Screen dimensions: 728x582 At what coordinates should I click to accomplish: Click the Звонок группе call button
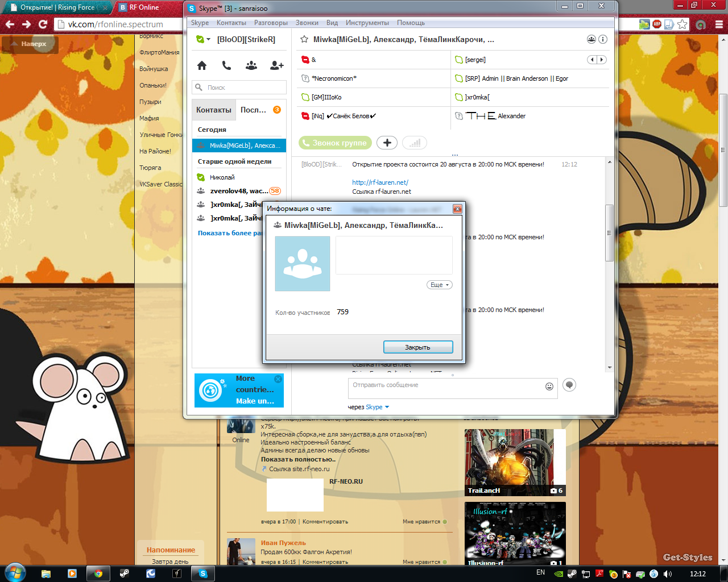pyautogui.click(x=335, y=143)
